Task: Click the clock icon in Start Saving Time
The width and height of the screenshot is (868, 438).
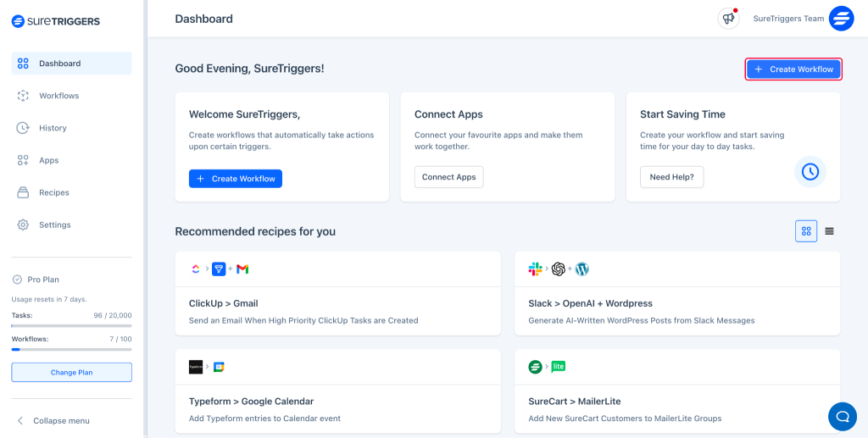Action: click(810, 171)
